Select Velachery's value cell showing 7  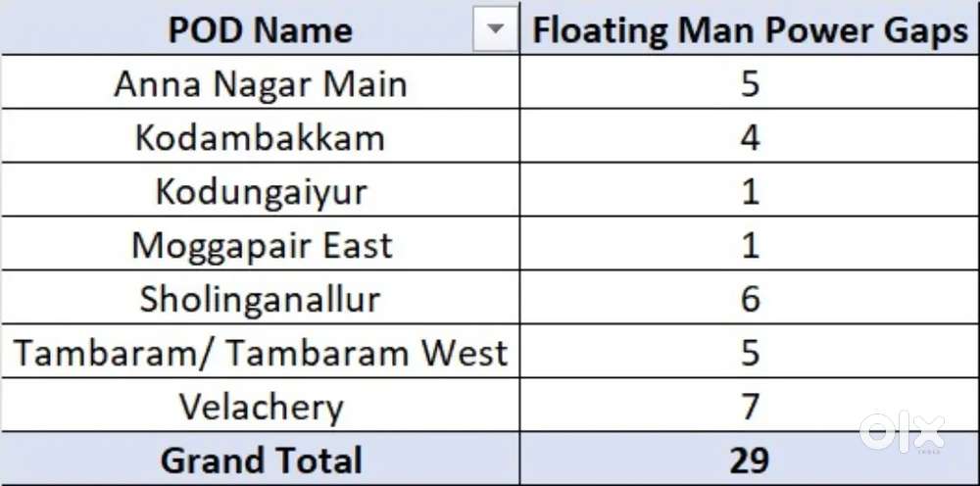click(750, 406)
